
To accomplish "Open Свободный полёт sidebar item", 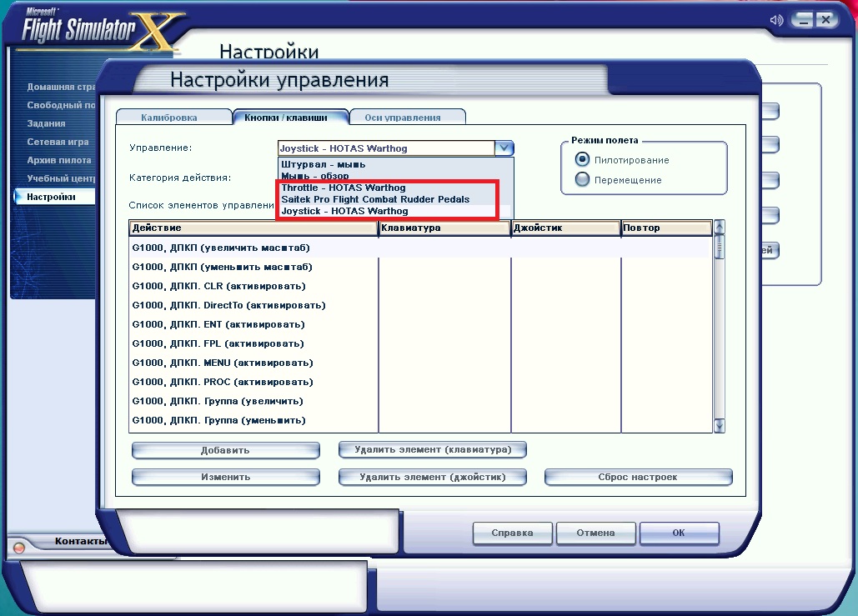I will 61,105.
